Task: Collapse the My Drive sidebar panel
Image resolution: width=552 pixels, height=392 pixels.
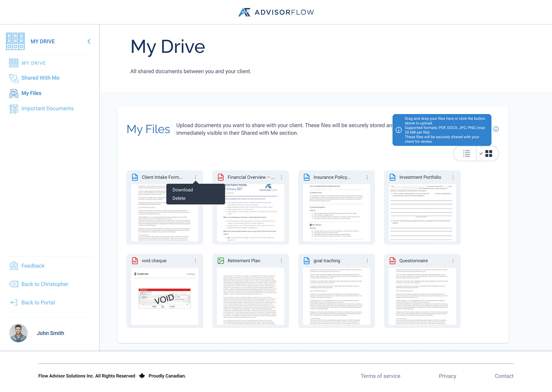Action: point(89,41)
